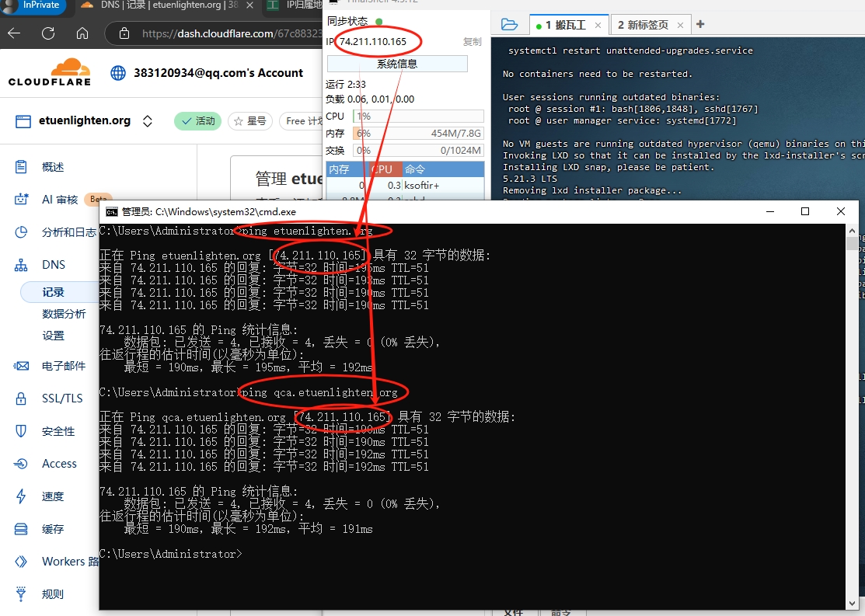Click the cmd line with 平均 = 191ms
The height and width of the screenshot is (616, 865).
pos(248,529)
